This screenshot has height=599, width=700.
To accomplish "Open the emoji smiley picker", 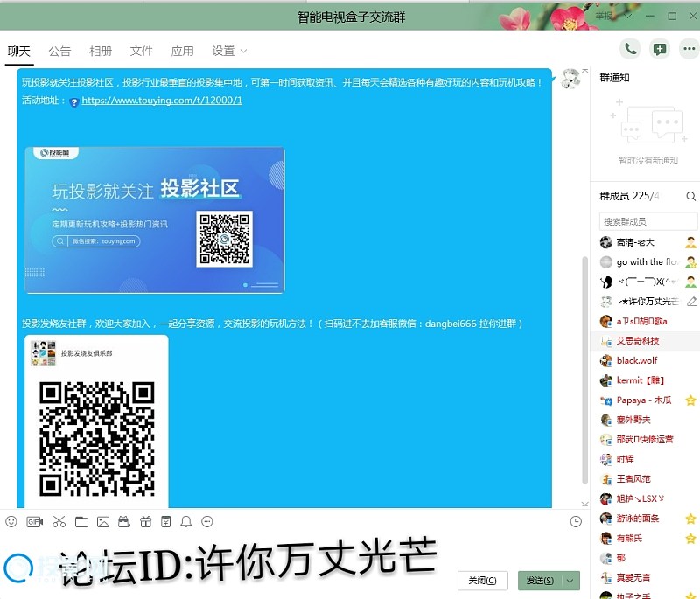I will point(11,521).
